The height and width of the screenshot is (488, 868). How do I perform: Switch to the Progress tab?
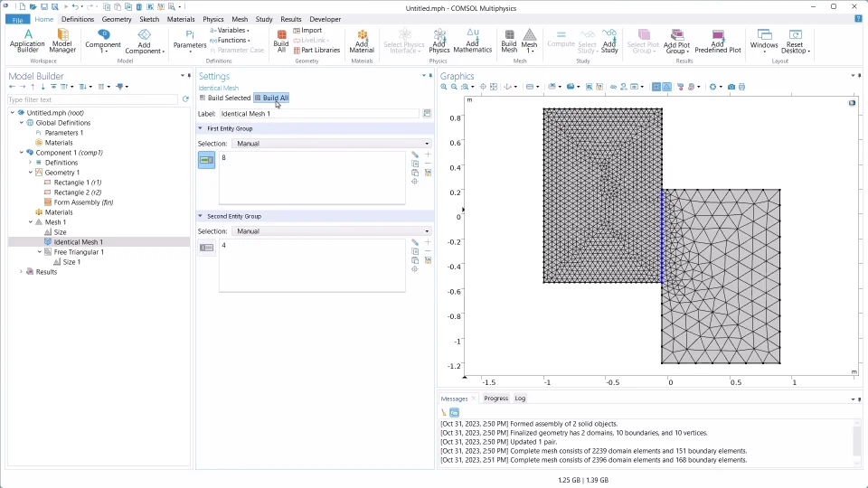pos(495,399)
